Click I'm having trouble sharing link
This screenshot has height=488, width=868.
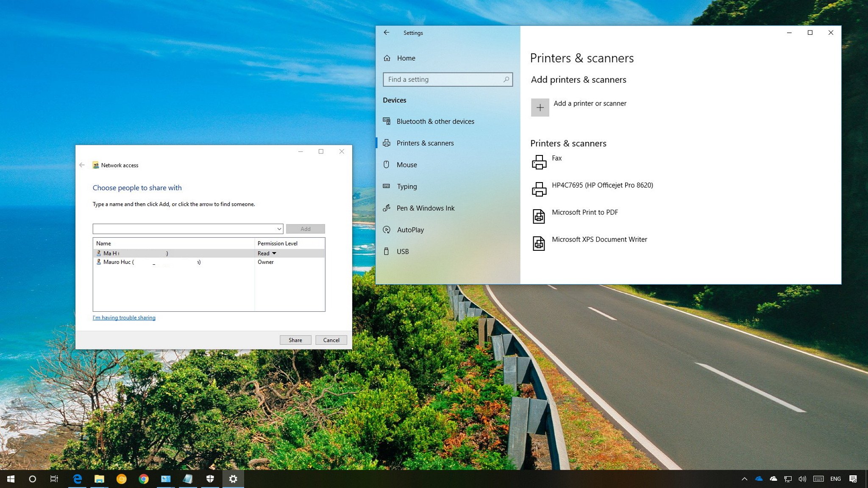[x=124, y=317]
